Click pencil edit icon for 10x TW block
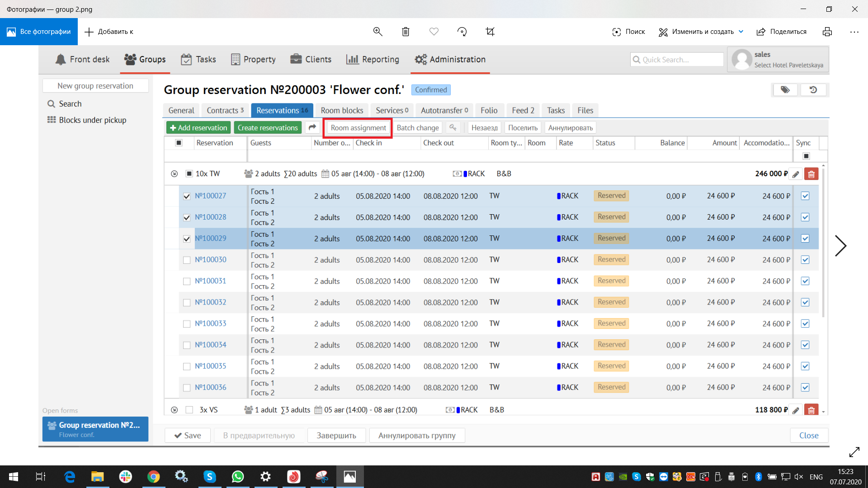 [796, 174]
